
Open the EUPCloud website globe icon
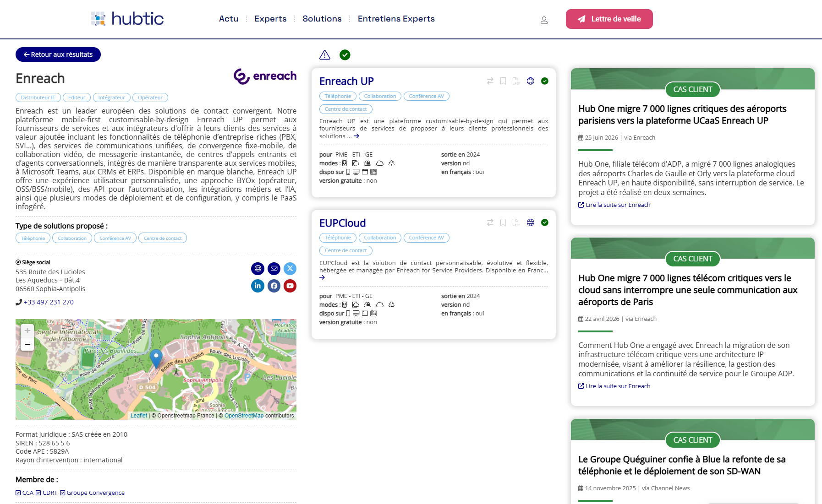coord(531,222)
